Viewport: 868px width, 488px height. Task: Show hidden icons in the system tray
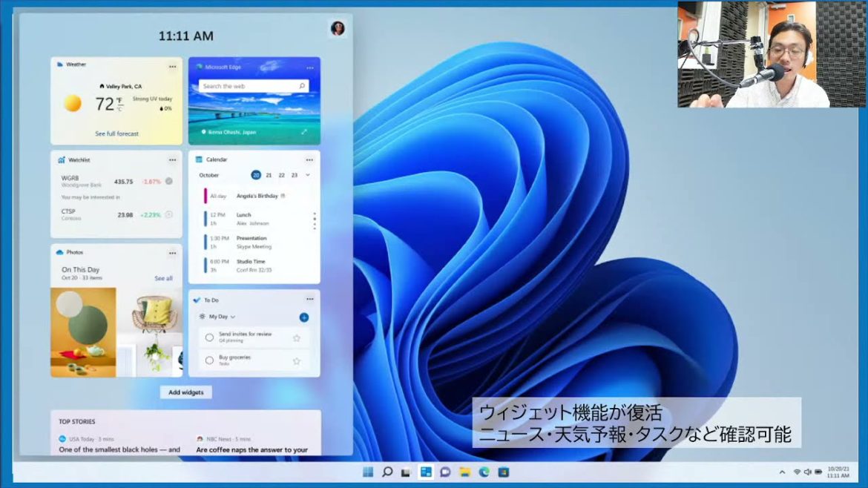click(x=781, y=472)
